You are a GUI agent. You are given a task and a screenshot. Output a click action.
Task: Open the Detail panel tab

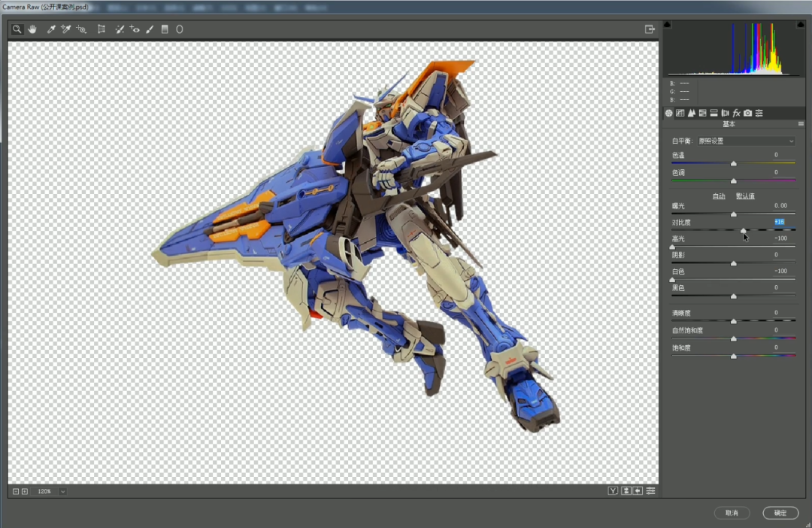click(x=692, y=113)
